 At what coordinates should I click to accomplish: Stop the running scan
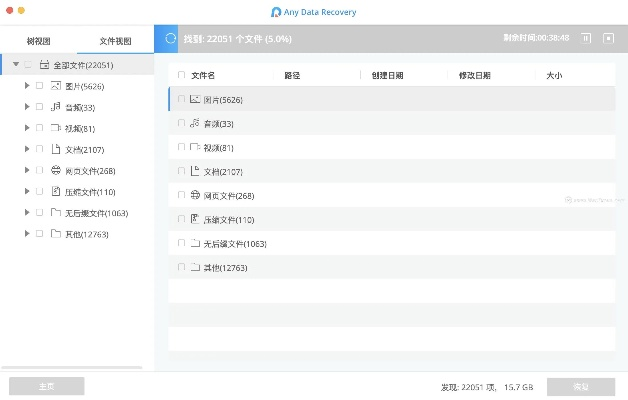pyautogui.click(x=608, y=38)
